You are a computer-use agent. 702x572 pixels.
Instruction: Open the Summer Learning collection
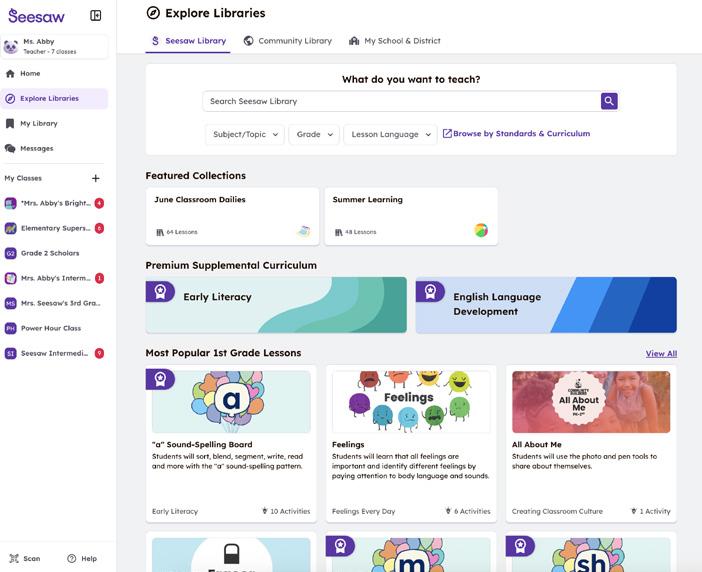pos(411,216)
